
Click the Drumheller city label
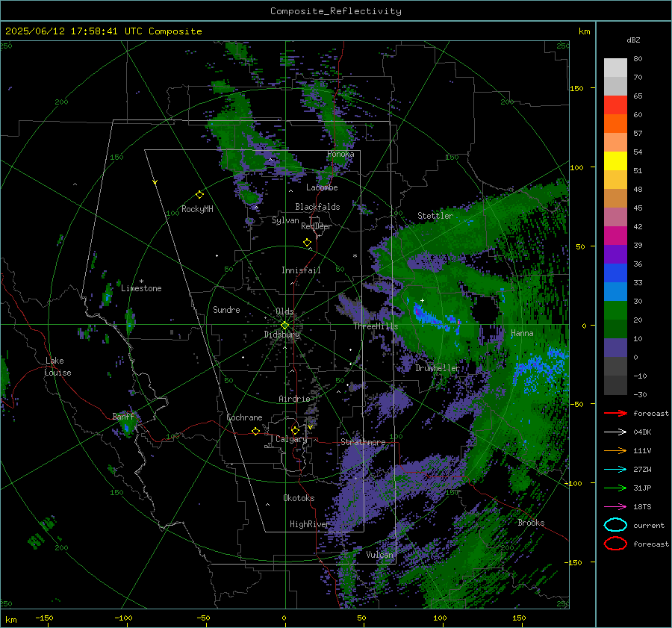[x=437, y=368]
